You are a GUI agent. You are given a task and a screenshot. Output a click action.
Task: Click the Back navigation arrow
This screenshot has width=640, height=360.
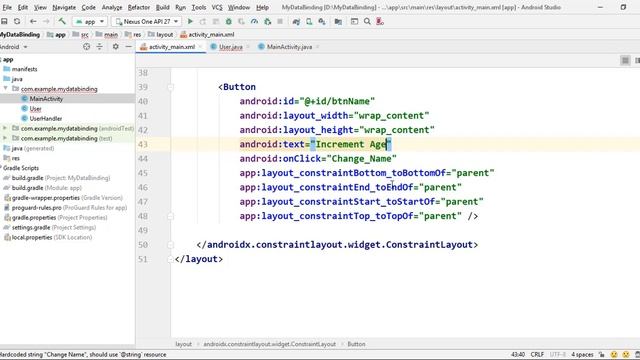click(33, 21)
